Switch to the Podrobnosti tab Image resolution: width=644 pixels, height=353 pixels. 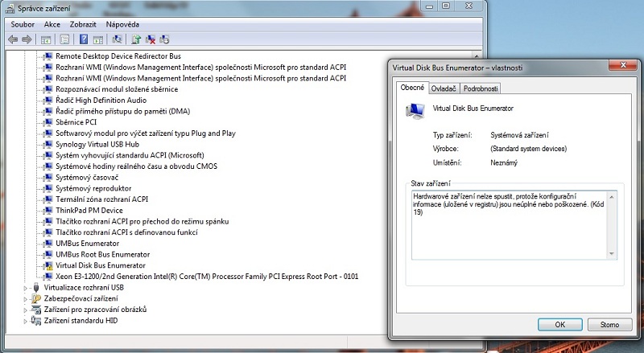481,88
